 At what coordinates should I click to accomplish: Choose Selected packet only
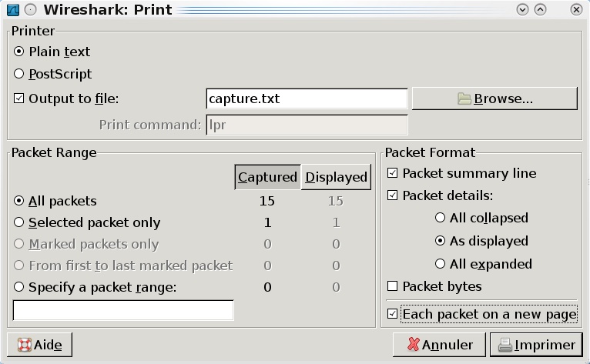pyautogui.click(x=87, y=222)
